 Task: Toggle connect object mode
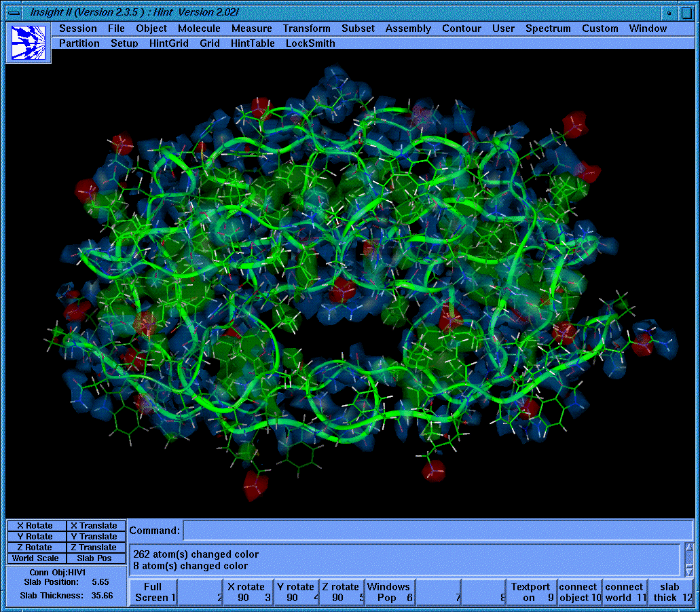click(x=579, y=592)
